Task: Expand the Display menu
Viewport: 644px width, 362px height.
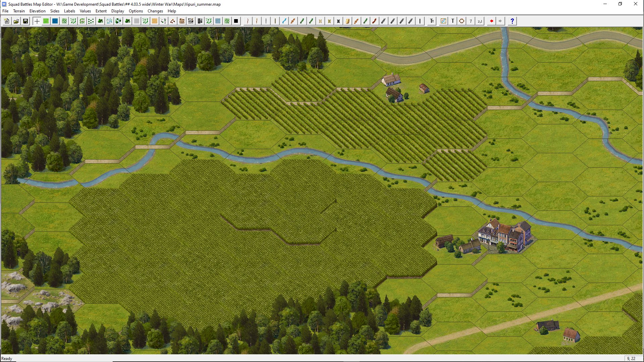Action: point(117,11)
